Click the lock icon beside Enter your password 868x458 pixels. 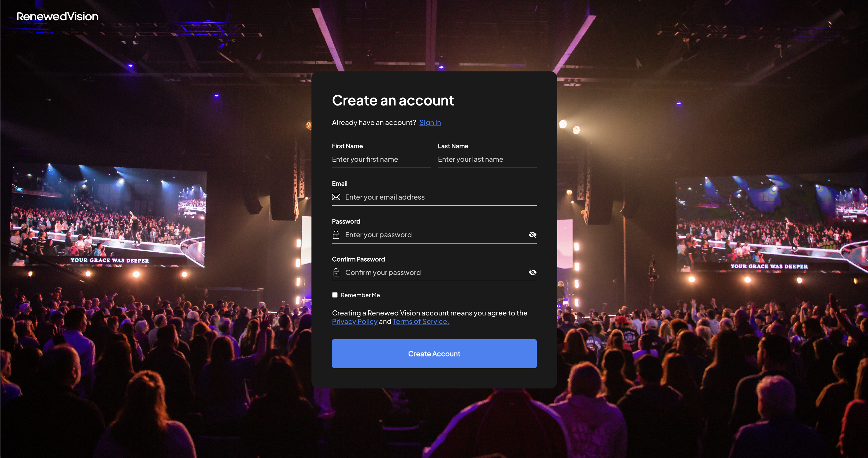coord(336,235)
